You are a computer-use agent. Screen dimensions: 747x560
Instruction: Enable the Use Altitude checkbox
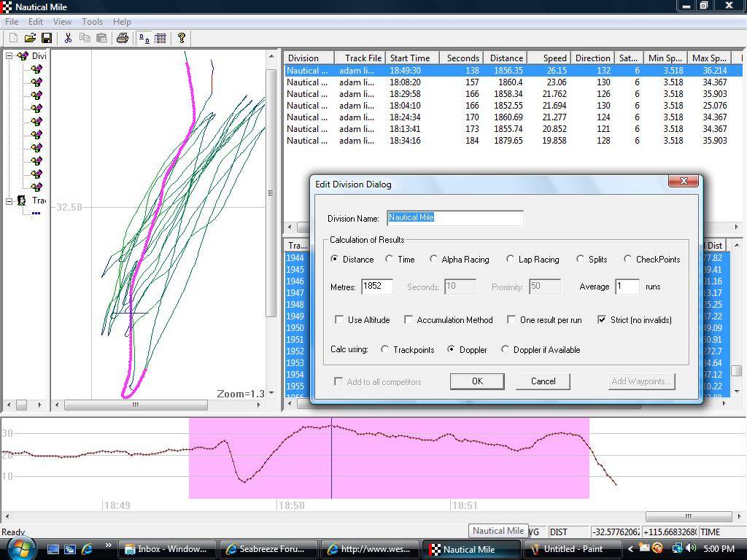click(x=339, y=319)
